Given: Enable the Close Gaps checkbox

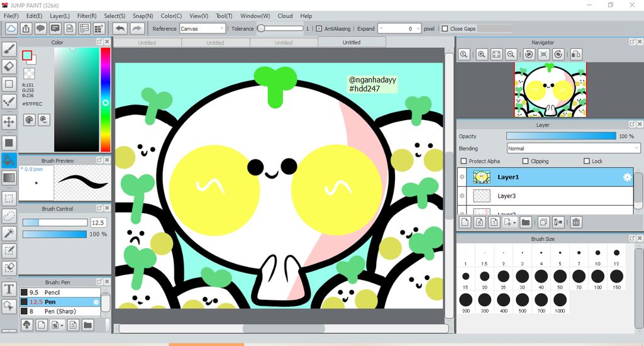Looking at the screenshot, I should 445,29.
